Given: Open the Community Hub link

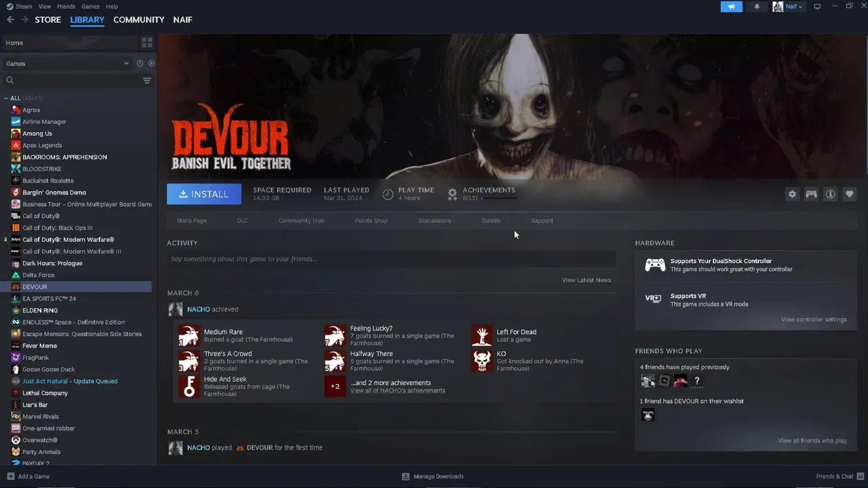Looking at the screenshot, I should (x=301, y=220).
